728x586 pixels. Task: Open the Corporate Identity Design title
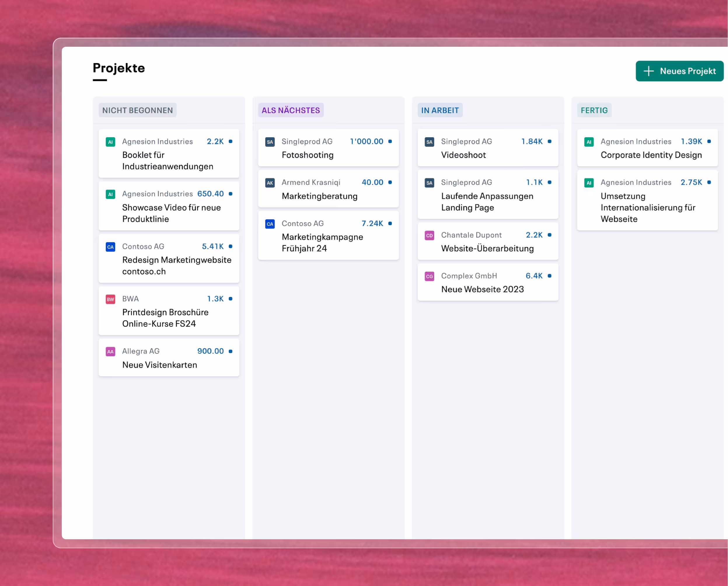point(651,155)
